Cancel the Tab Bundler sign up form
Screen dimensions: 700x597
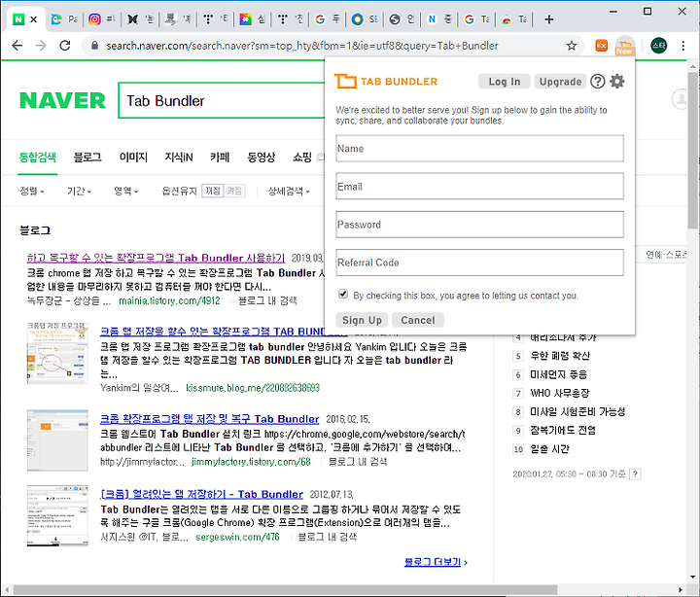click(417, 320)
